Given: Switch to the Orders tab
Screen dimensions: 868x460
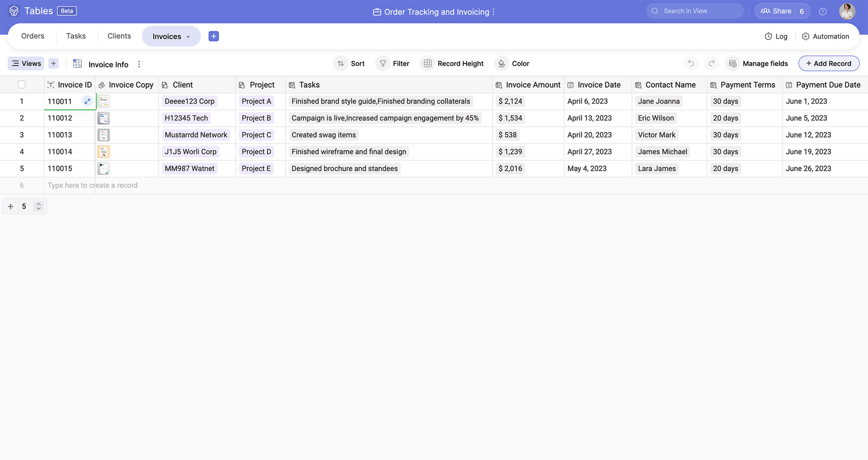Looking at the screenshot, I should 33,36.
